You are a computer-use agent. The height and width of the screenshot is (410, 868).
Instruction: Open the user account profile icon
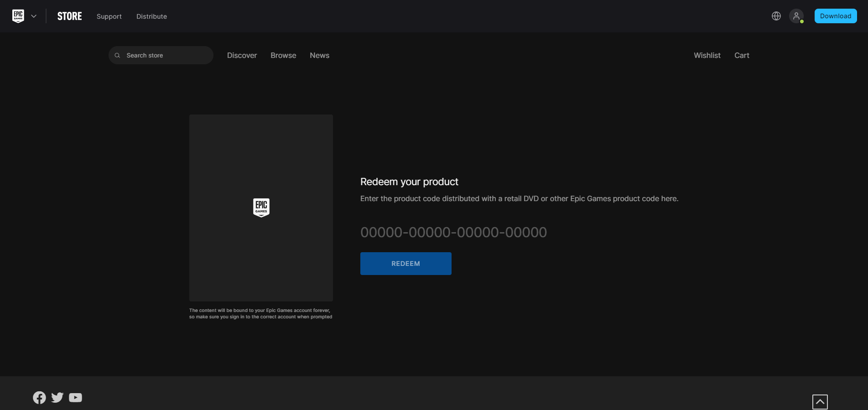(796, 16)
